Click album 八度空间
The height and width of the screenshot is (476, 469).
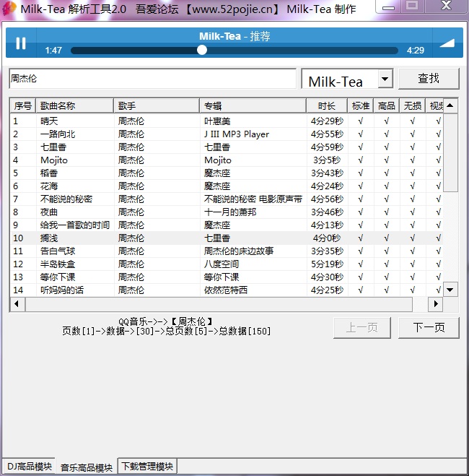click(x=222, y=264)
